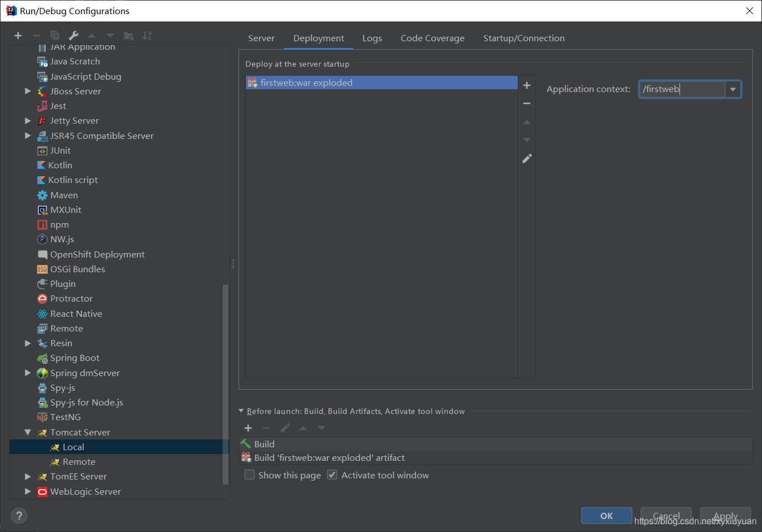Open edit defaults wrench icon
Screen dimensions: 762x532
(x=73, y=36)
